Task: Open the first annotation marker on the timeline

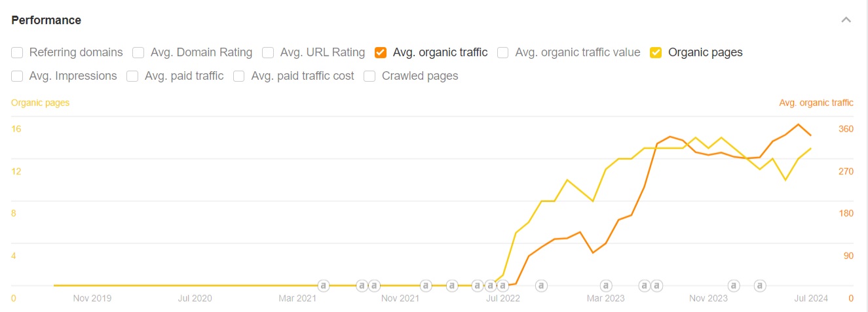Action: click(x=323, y=285)
